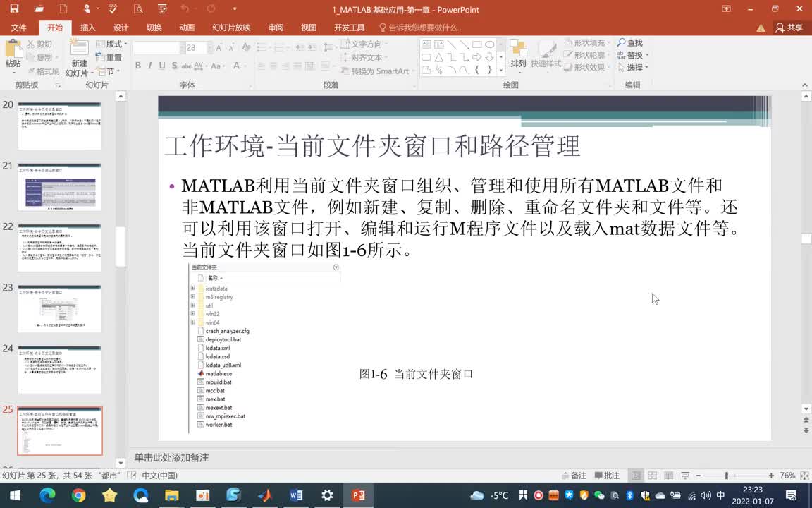This screenshot has height=508, width=812.
Task: Open the 文件 menu
Action: [18, 28]
